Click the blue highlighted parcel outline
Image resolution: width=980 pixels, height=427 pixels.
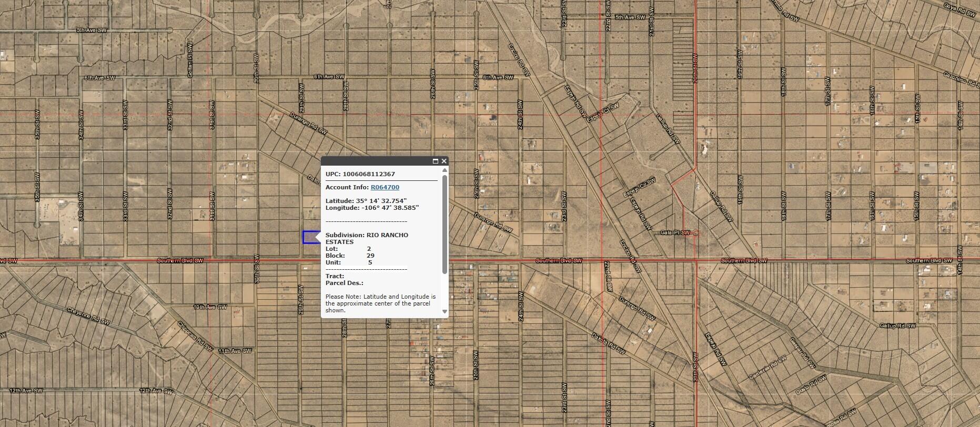click(310, 237)
